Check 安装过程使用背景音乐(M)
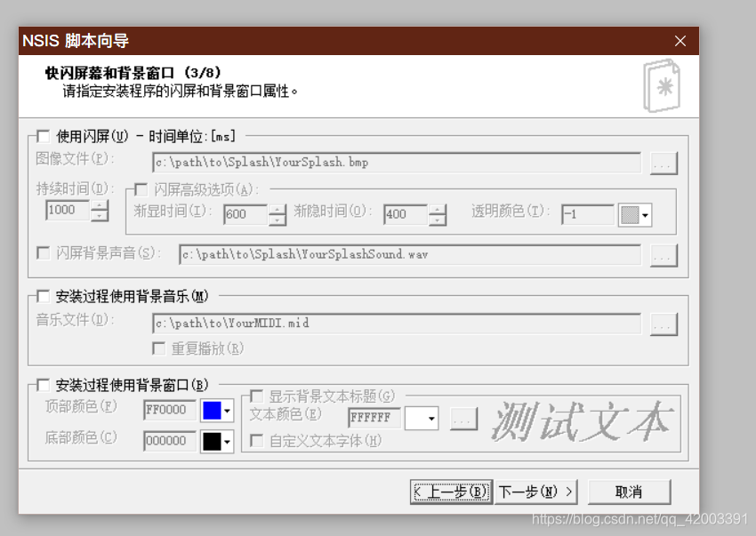 (44, 296)
